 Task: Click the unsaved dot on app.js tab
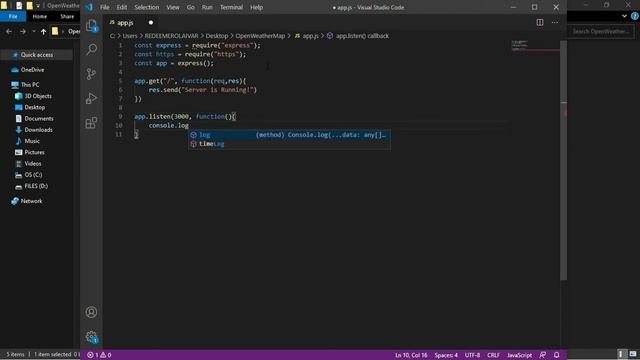point(151,23)
